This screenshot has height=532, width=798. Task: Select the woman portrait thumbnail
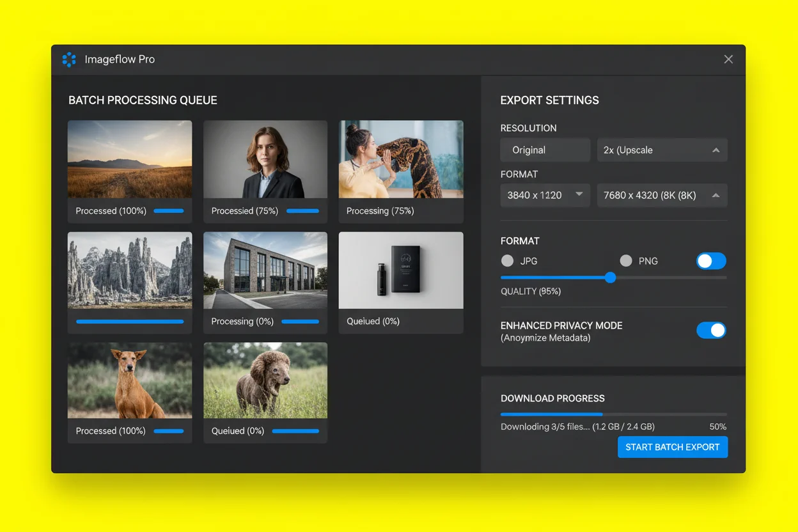point(265,159)
